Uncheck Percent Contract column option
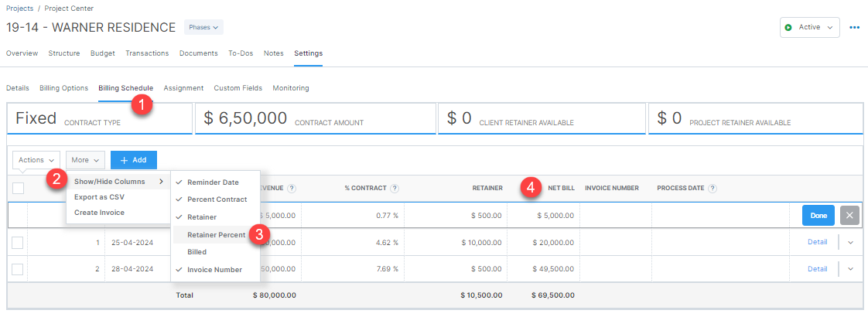 (215, 199)
